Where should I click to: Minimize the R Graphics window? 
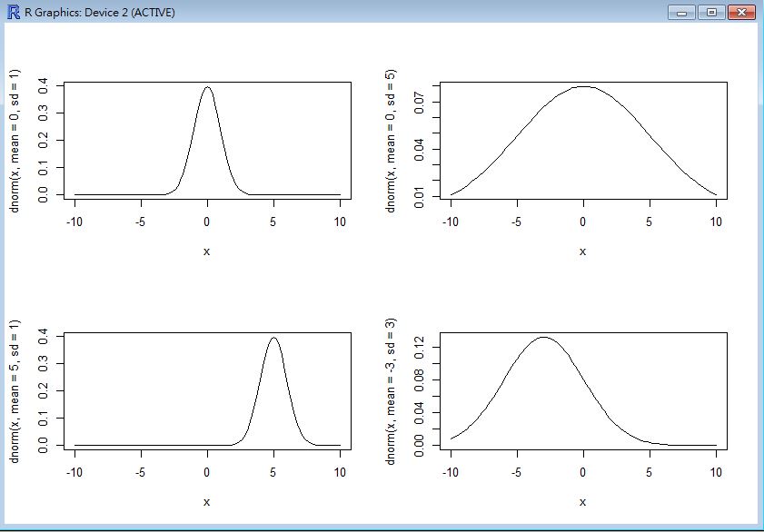point(682,13)
